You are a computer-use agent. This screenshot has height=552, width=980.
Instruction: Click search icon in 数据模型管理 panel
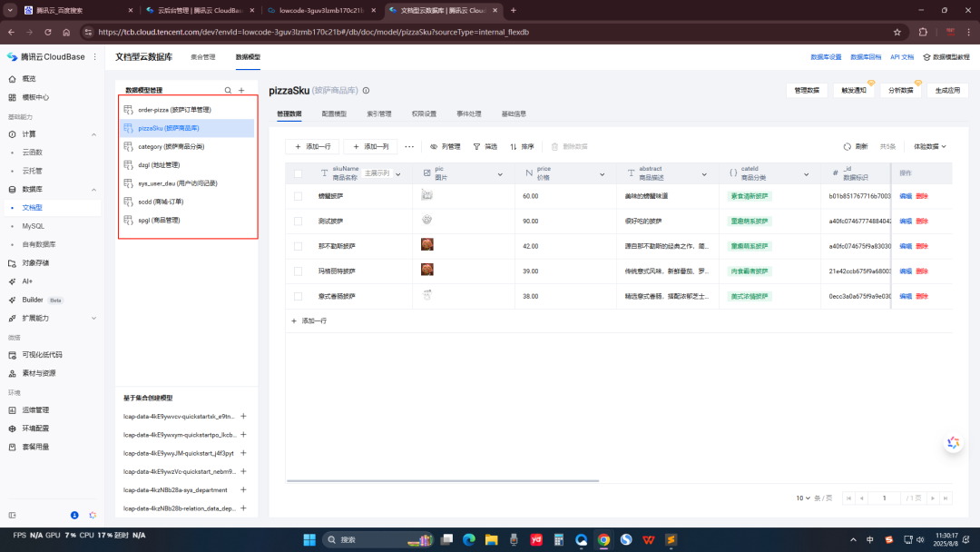click(228, 91)
